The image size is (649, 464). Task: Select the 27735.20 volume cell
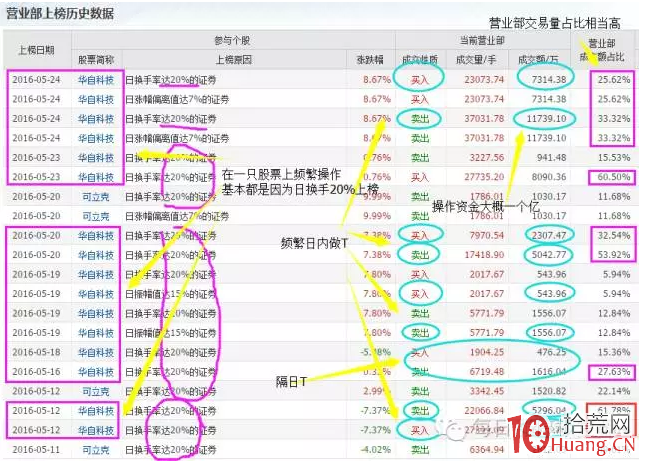[x=484, y=177]
